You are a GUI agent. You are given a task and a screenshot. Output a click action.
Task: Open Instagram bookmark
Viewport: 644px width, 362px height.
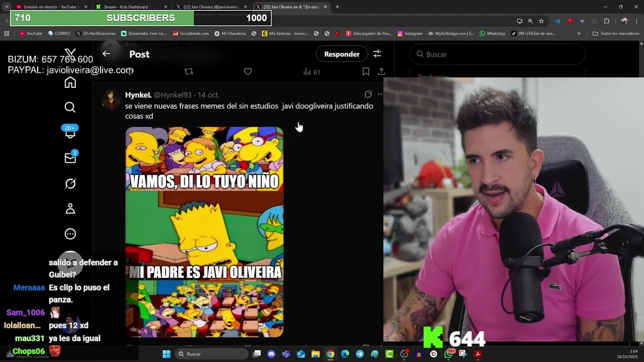(410, 33)
